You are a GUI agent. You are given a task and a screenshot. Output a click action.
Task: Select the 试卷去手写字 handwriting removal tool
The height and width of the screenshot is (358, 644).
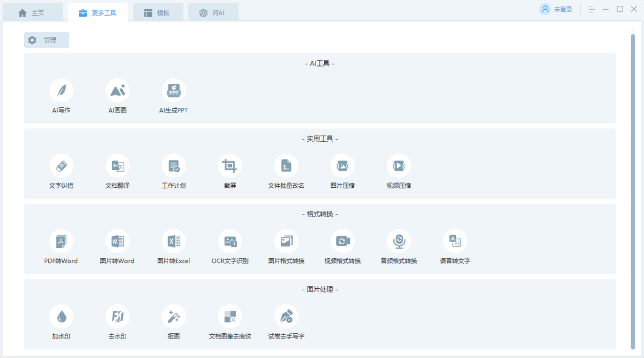click(286, 317)
